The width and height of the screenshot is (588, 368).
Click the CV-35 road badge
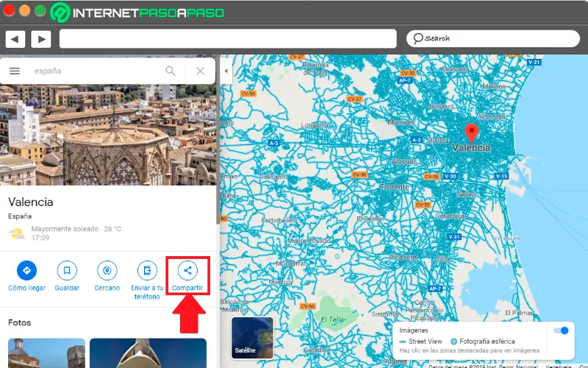[408, 73]
